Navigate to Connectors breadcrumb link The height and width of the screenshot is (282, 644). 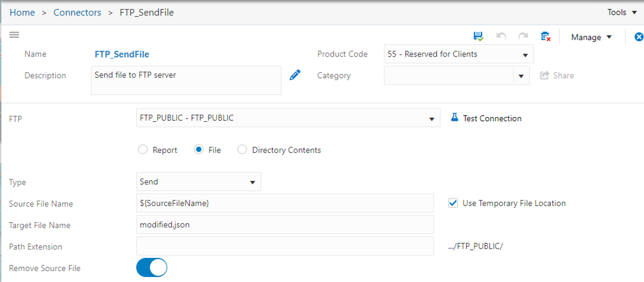point(77,12)
